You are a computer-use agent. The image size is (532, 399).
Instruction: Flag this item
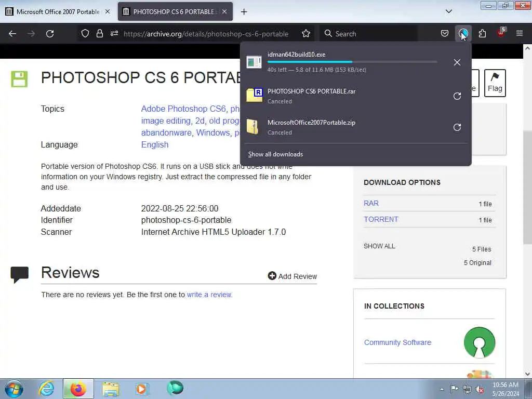[495, 83]
